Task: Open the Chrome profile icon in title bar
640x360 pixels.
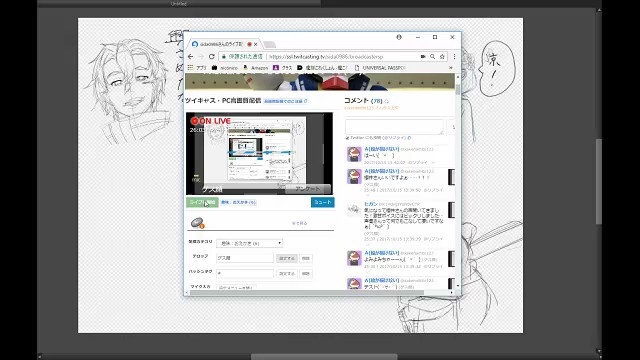Action: tap(399, 37)
